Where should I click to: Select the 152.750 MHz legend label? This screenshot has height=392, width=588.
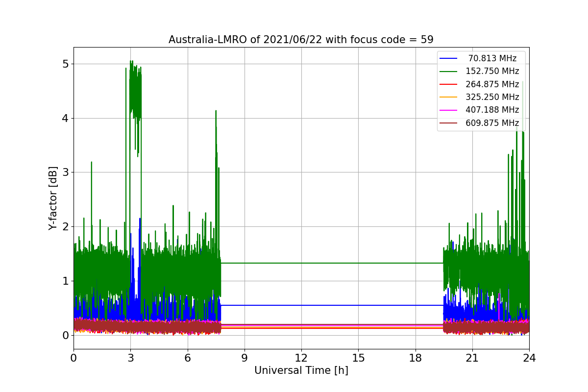click(x=492, y=71)
